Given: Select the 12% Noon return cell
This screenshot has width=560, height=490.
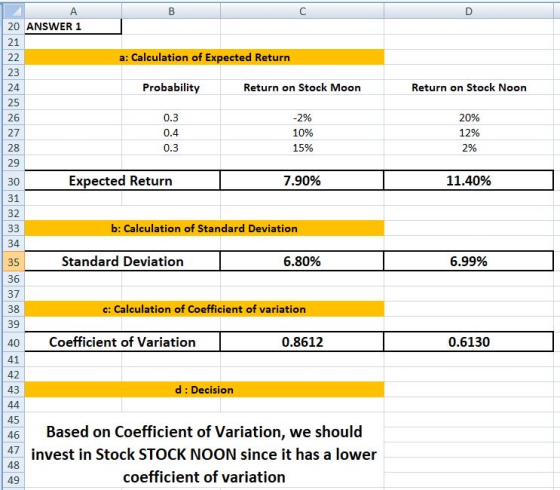Looking at the screenshot, I should (469, 133).
